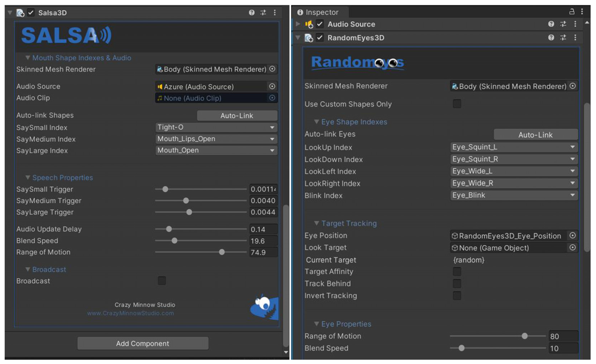Open the LookDown Index dropdown
This screenshot has width=596, height=364.
coord(514,159)
